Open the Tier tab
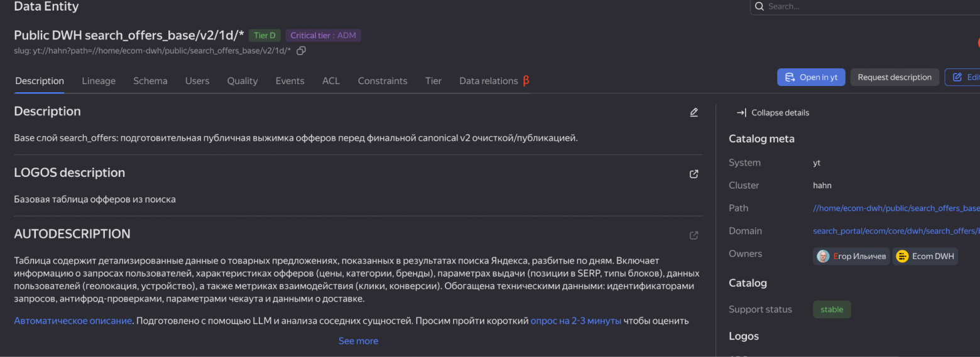Viewport: 980px width, 357px height. click(x=433, y=81)
